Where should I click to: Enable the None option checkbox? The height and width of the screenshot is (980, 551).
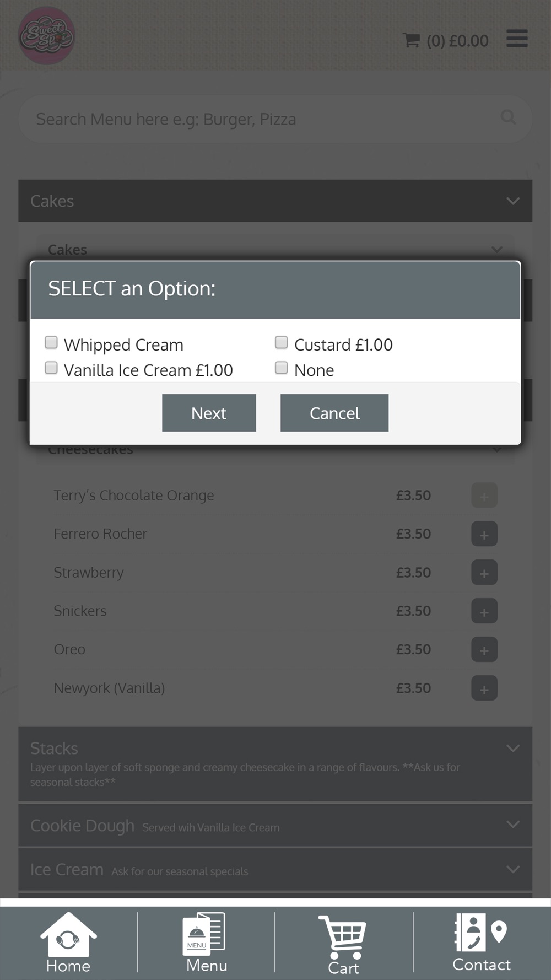coord(282,368)
